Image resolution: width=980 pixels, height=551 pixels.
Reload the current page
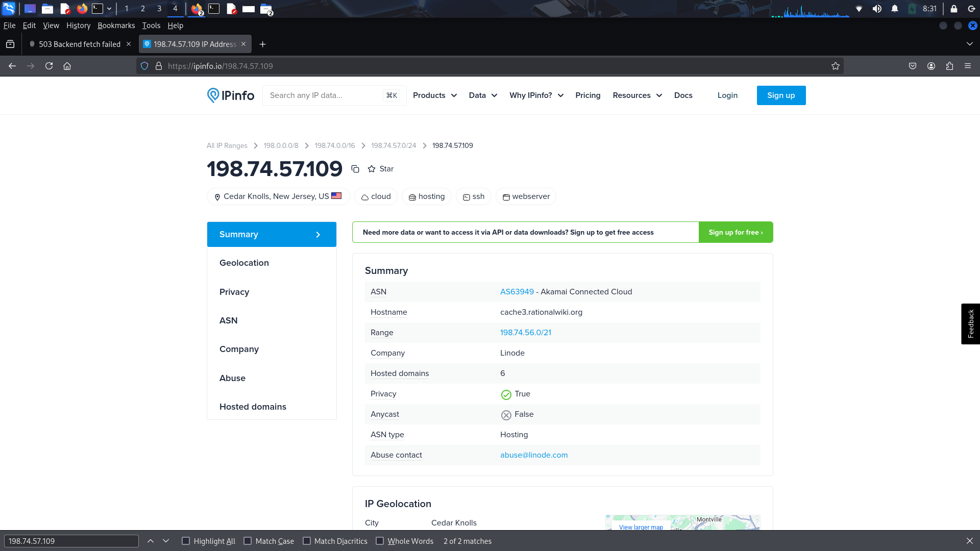[x=49, y=66]
